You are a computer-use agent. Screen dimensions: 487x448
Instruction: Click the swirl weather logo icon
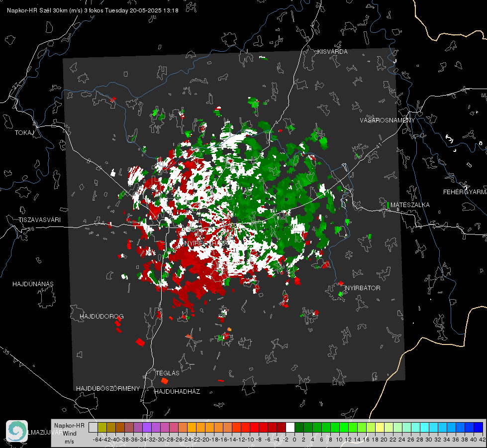point(17,431)
